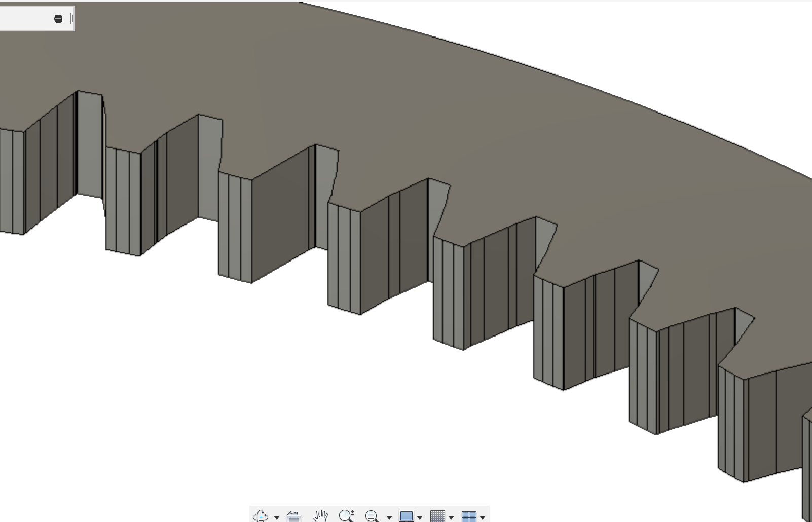
Task: Collapse the browser panel with the minus button
Action: click(58, 19)
